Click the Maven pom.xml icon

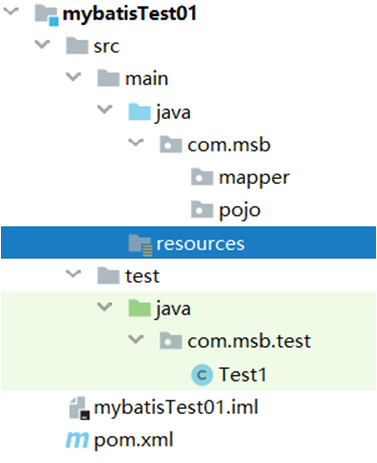tap(77, 440)
